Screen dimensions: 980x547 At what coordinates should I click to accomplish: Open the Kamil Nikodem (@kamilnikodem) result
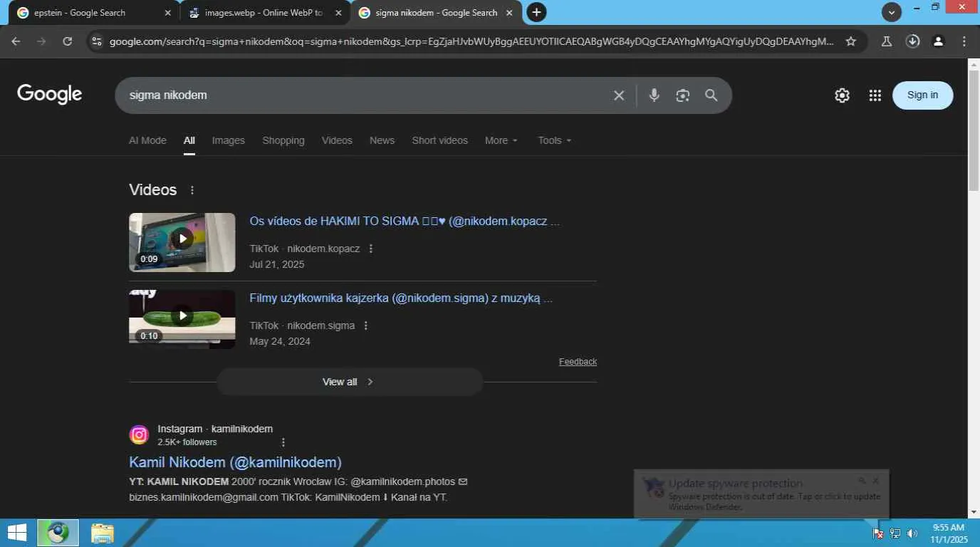(235, 462)
